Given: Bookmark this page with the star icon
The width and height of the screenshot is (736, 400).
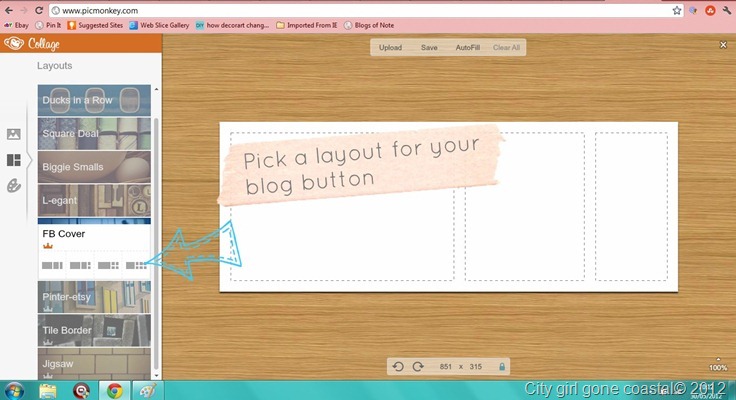Looking at the screenshot, I should coord(676,10).
